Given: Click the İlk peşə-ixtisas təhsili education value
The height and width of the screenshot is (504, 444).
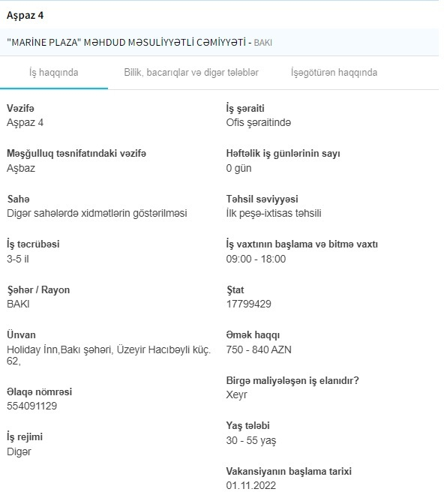Looking at the screenshot, I should point(274,214).
